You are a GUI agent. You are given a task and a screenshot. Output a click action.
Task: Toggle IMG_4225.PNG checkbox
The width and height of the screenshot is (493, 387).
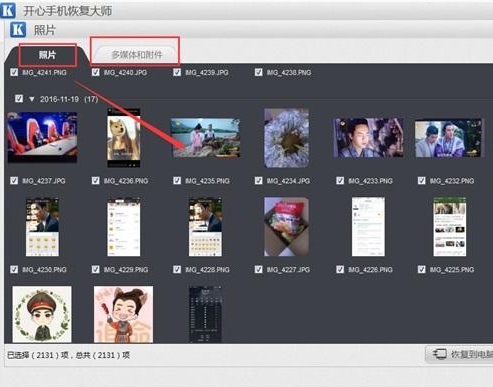click(x=422, y=269)
